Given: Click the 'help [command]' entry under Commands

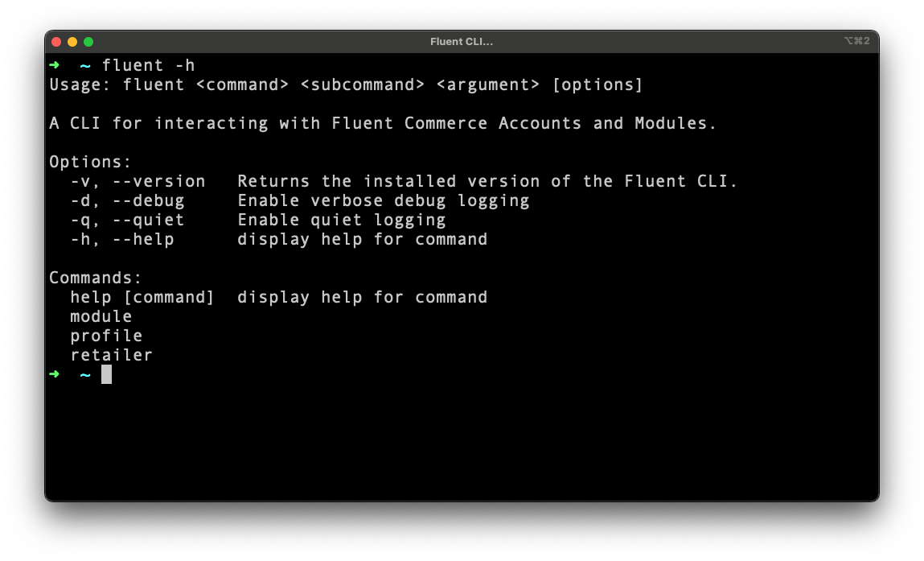Looking at the screenshot, I should click(x=142, y=297).
